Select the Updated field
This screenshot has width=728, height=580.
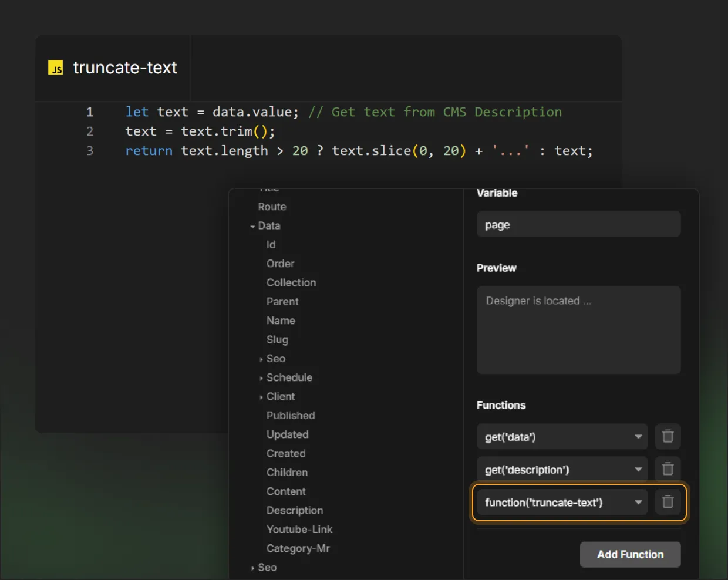click(287, 434)
